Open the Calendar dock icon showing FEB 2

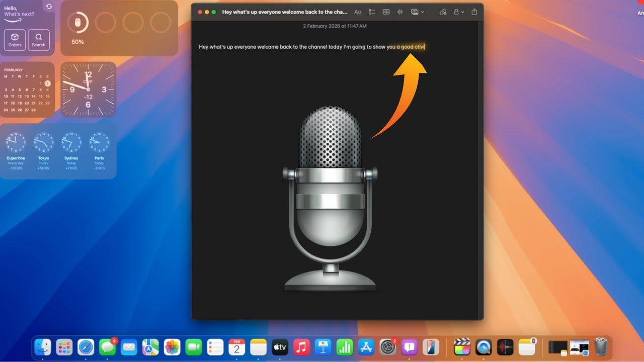tap(237, 347)
